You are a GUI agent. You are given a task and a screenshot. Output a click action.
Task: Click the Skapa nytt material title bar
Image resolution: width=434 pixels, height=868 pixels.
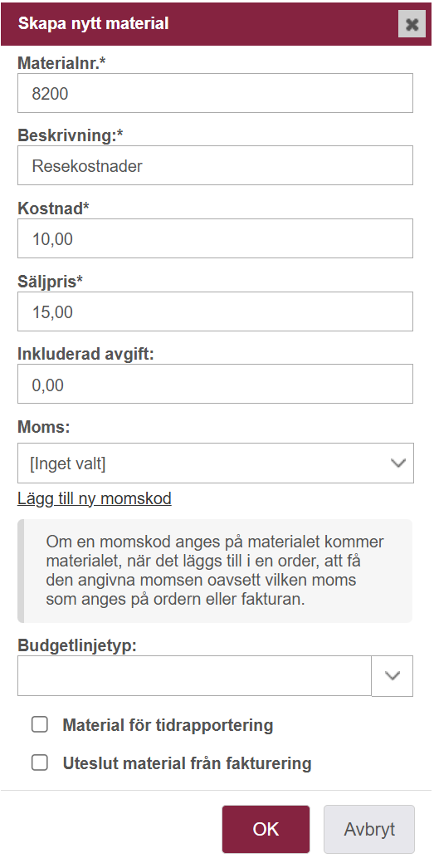[217, 24]
